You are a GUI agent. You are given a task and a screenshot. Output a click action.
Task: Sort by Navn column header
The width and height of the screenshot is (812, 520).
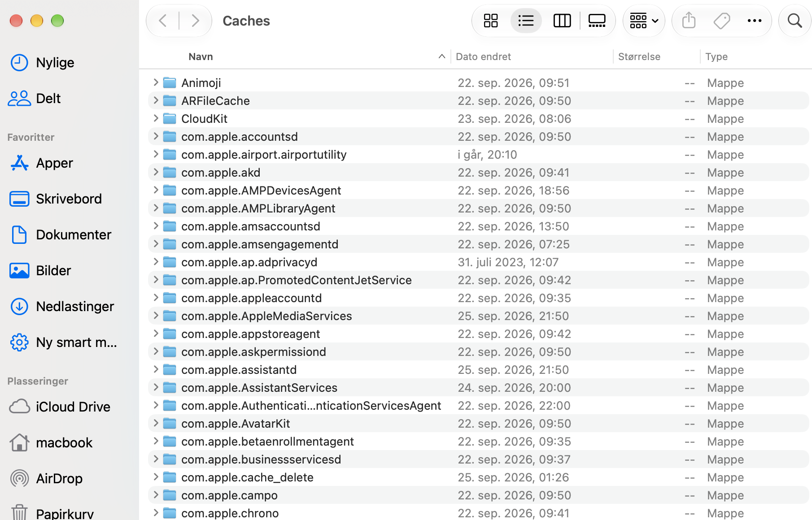point(201,57)
